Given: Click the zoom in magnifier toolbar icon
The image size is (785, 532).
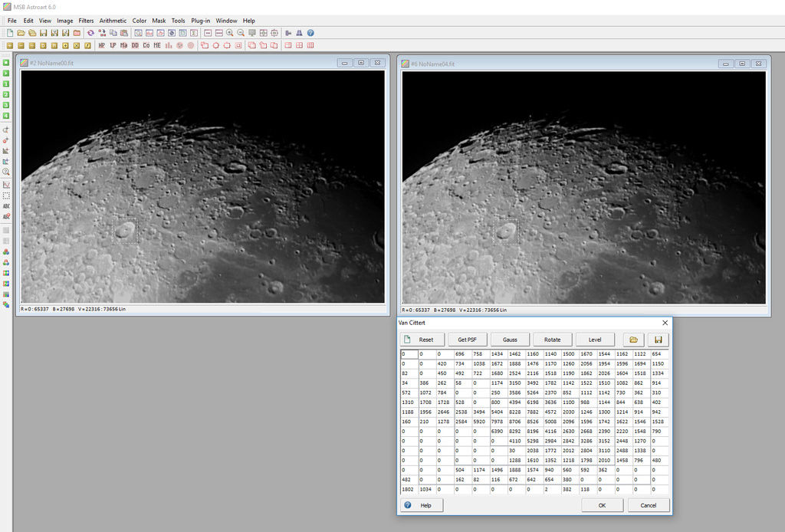Looking at the screenshot, I should pos(230,33).
